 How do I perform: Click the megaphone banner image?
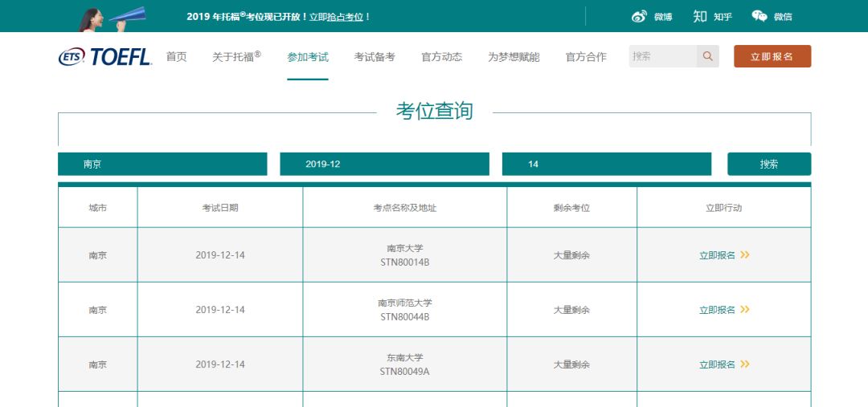tap(113, 18)
